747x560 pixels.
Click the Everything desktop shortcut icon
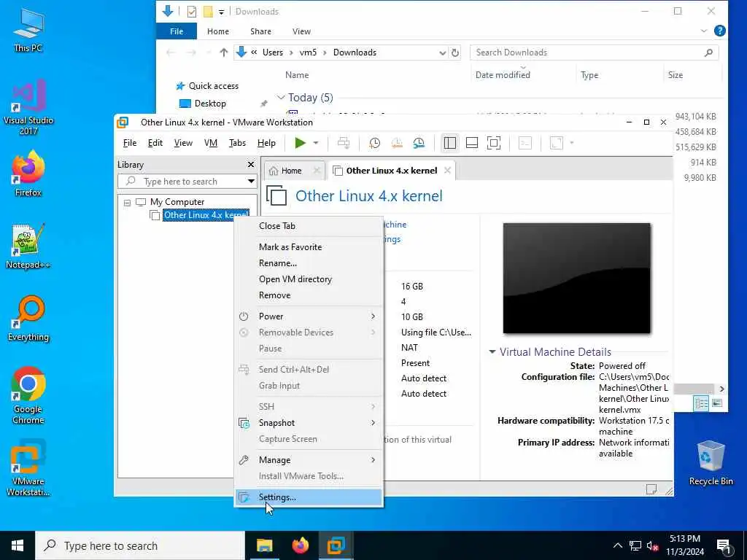click(28, 319)
